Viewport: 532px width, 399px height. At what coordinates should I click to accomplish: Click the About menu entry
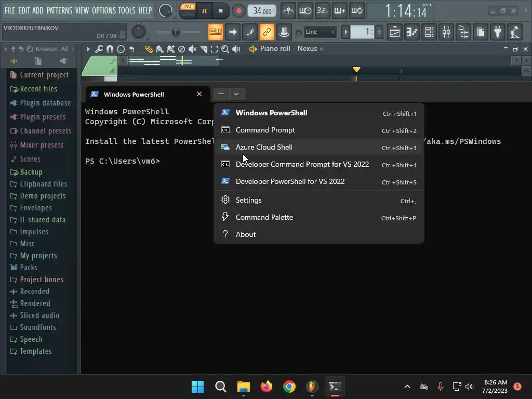pos(319,234)
